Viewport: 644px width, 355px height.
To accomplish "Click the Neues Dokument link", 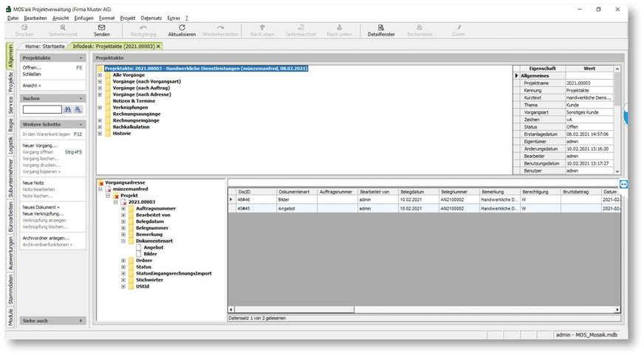I will point(41,207).
